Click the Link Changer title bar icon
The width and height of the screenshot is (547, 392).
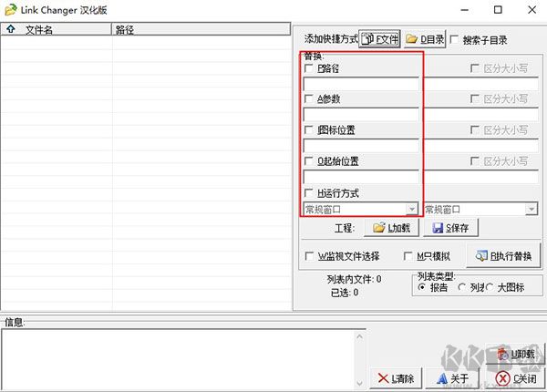point(10,10)
